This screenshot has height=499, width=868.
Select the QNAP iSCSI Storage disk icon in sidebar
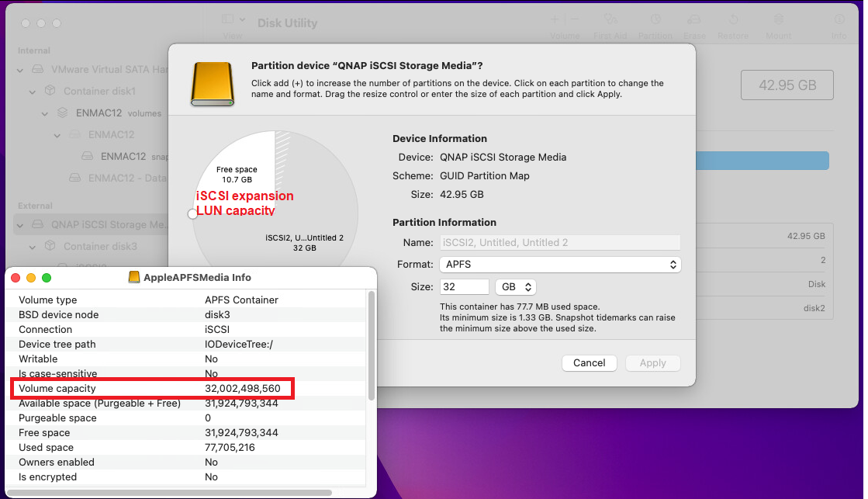38,224
